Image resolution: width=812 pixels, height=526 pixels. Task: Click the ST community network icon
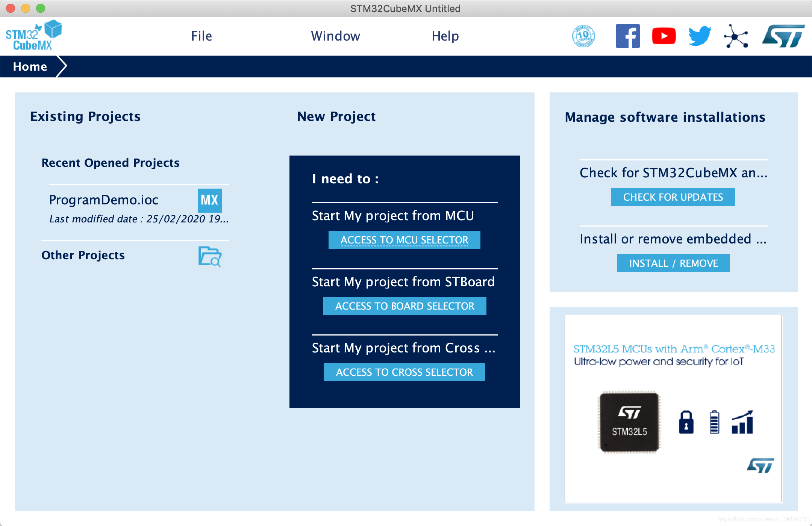pos(736,36)
